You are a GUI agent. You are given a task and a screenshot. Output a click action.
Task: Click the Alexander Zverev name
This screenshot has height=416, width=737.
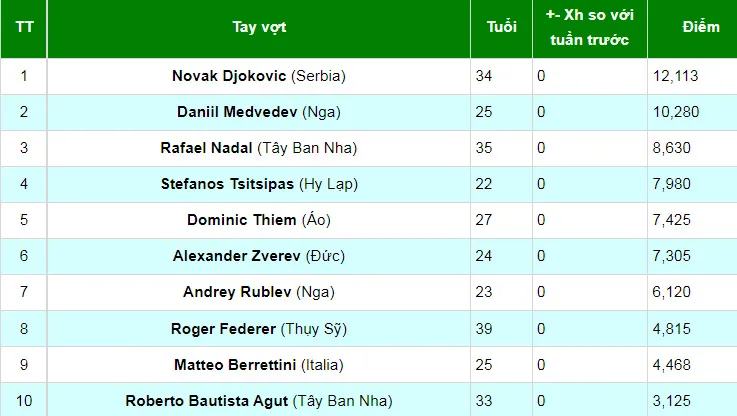click(x=236, y=256)
